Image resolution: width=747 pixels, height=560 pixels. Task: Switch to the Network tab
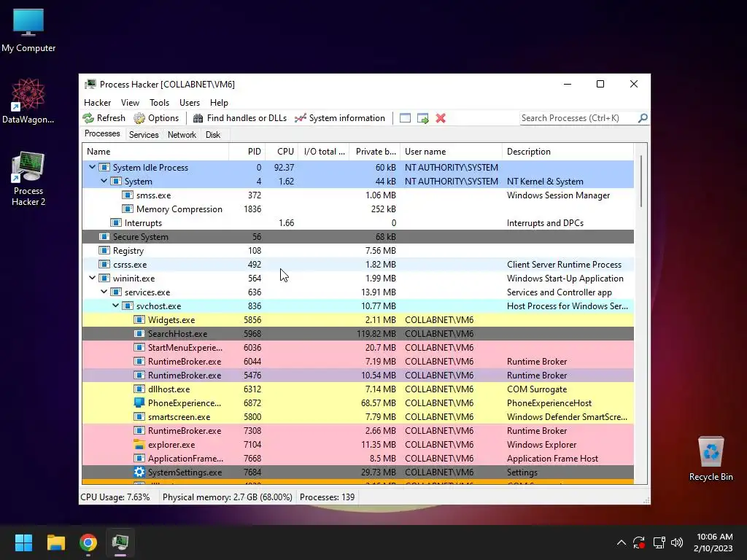182,135
